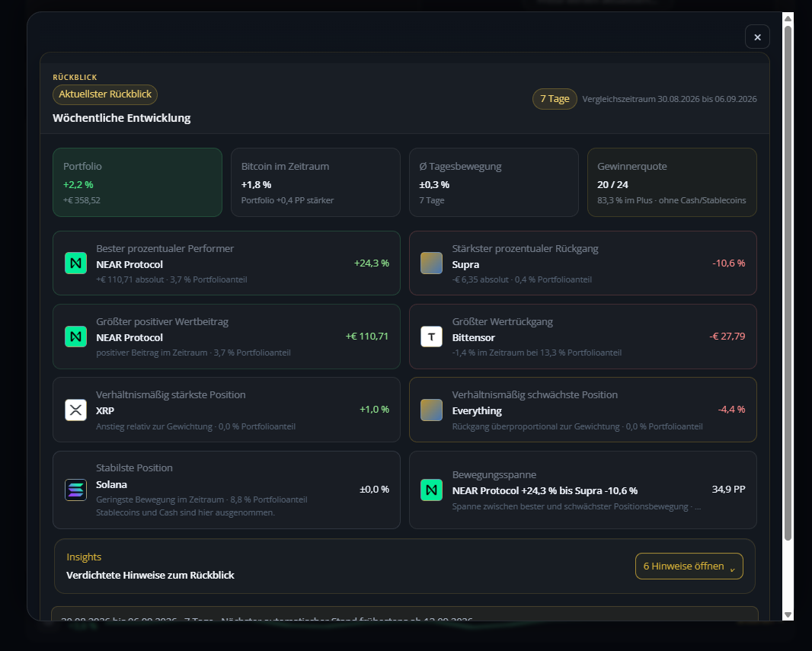Image resolution: width=812 pixels, height=651 pixels.
Task: Click the +24,3 % value for NEAR Protocol
Action: pyautogui.click(x=371, y=263)
